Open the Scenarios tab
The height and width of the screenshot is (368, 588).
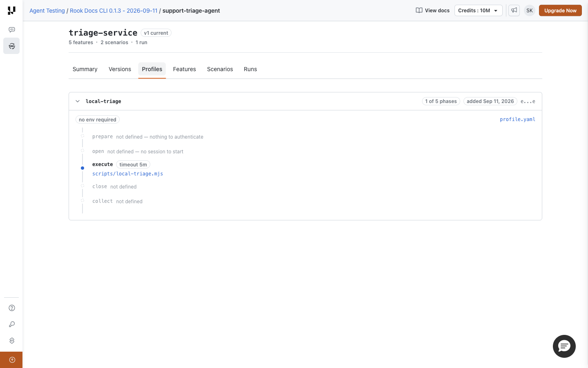click(220, 70)
